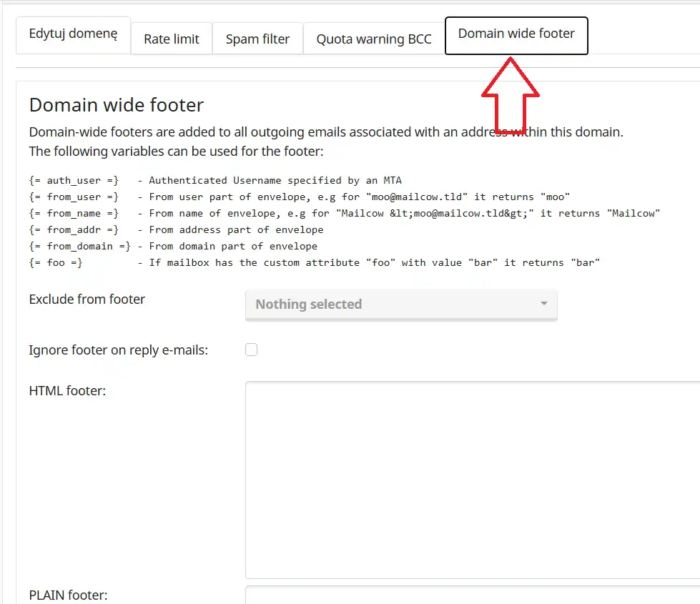The width and height of the screenshot is (700, 604).
Task: Click the HTML footer: label
Action: tap(67, 391)
